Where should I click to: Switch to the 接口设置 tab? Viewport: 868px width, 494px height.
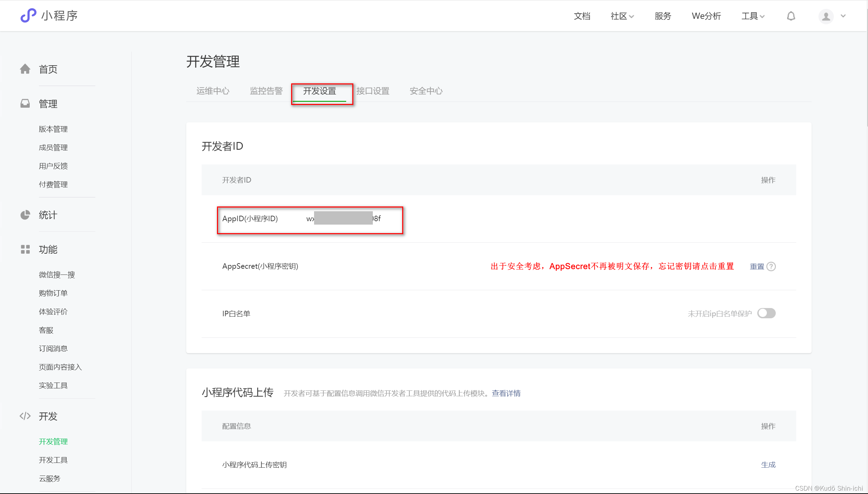click(x=373, y=91)
